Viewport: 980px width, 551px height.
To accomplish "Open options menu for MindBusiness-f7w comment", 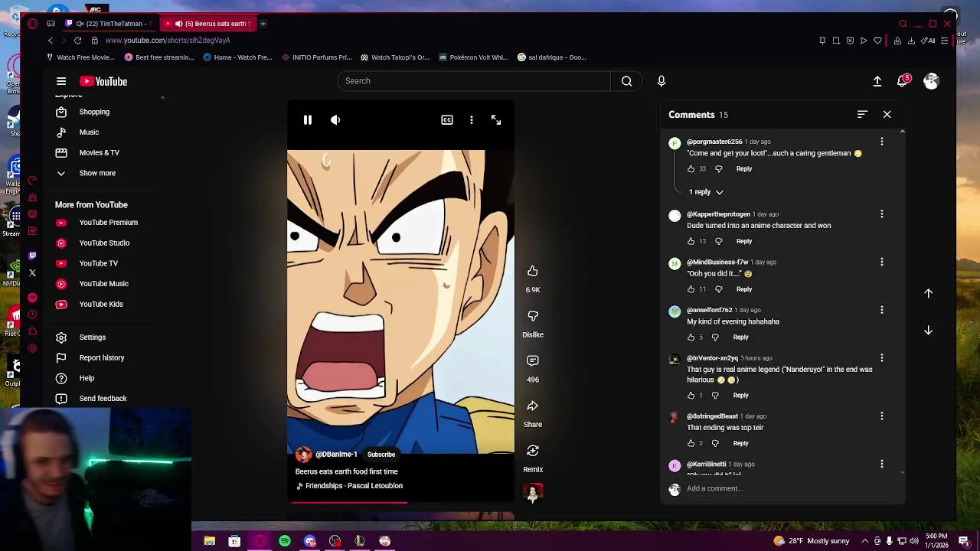I will 882,262.
